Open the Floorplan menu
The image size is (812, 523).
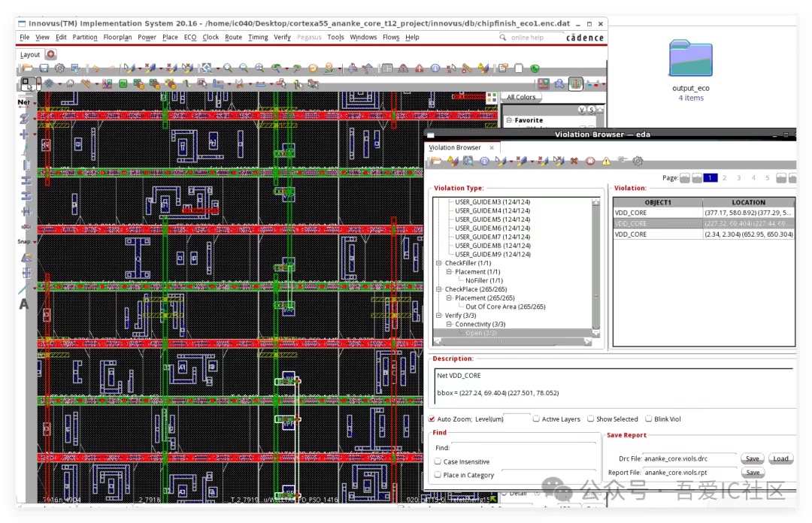[x=117, y=38]
